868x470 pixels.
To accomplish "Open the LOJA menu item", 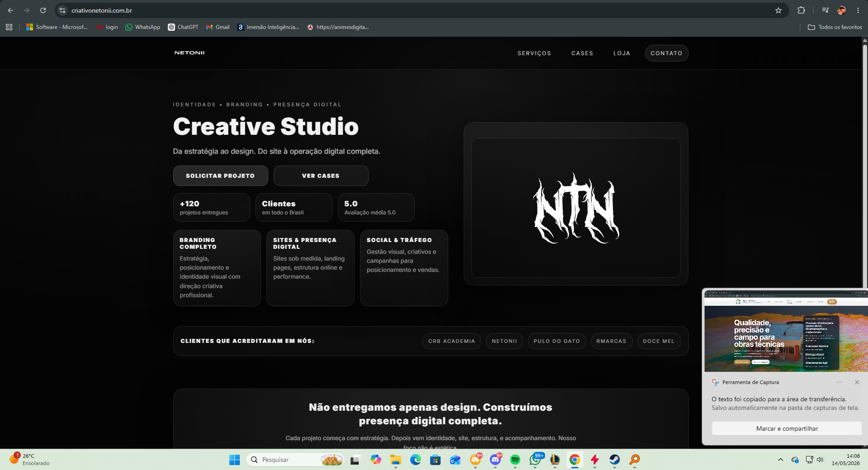I will tap(621, 53).
